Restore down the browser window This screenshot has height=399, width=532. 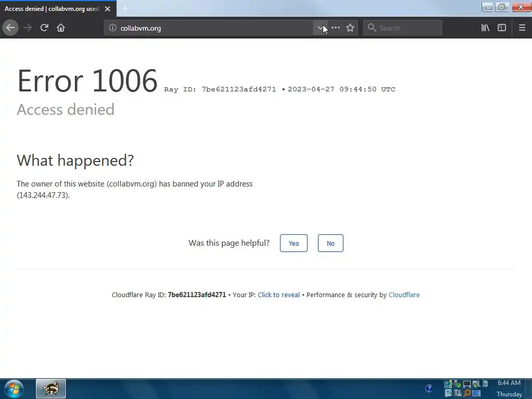(x=502, y=7)
